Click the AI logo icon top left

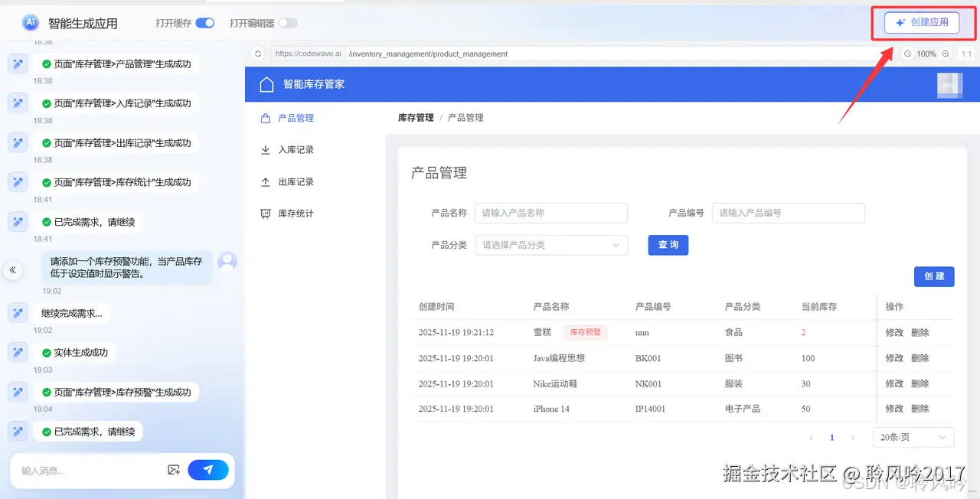30,22
